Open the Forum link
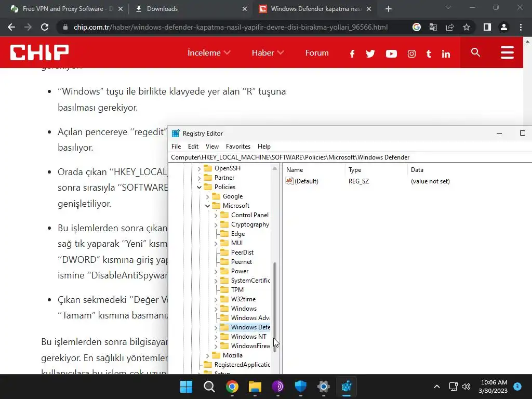532x399 pixels. 317,52
